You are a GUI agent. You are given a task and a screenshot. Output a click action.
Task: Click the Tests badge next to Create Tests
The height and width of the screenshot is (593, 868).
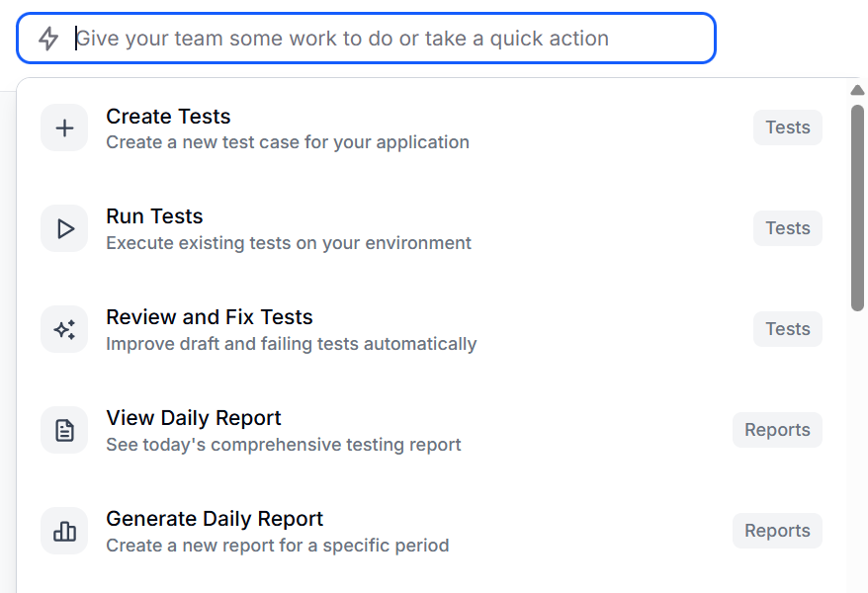coord(787,127)
